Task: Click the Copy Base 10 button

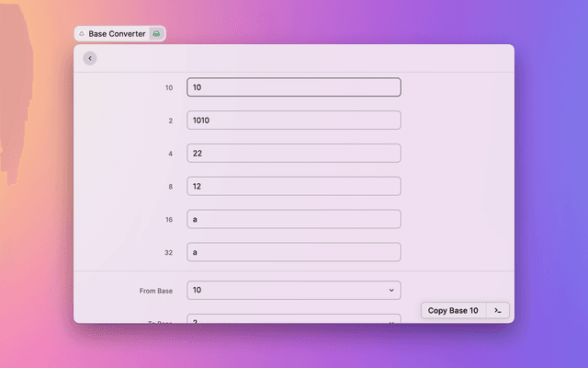Action: click(453, 311)
